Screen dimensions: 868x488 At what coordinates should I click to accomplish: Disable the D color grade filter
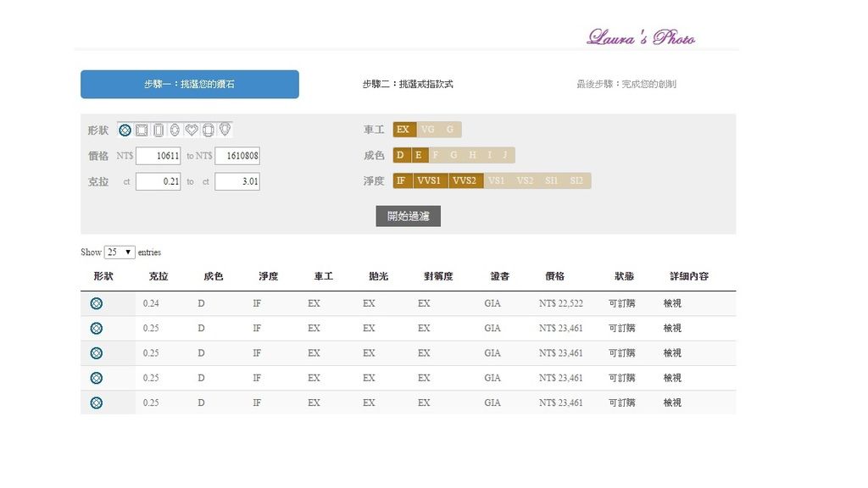click(399, 155)
